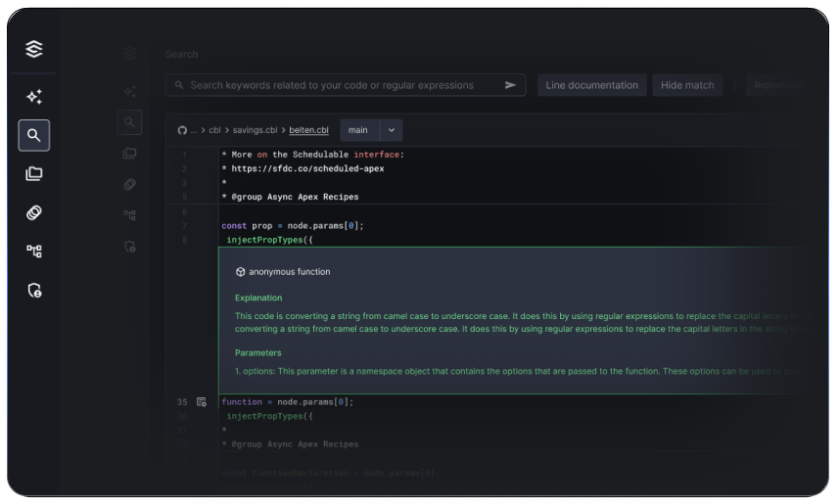The height and width of the screenshot is (504, 839).
Task: Click the GitHub icon in breadcrumb
Action: [x=182, y=130]
